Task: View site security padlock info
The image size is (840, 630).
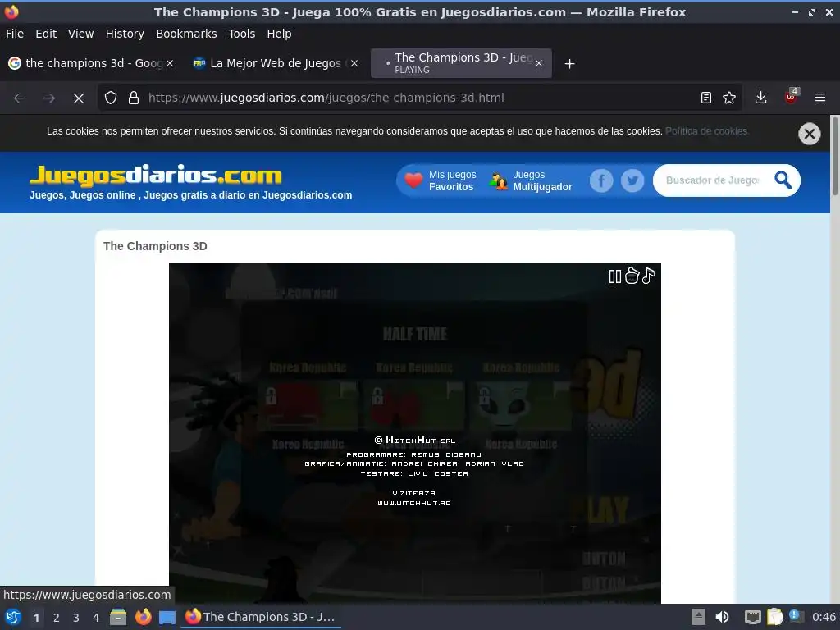Action: 134,98
